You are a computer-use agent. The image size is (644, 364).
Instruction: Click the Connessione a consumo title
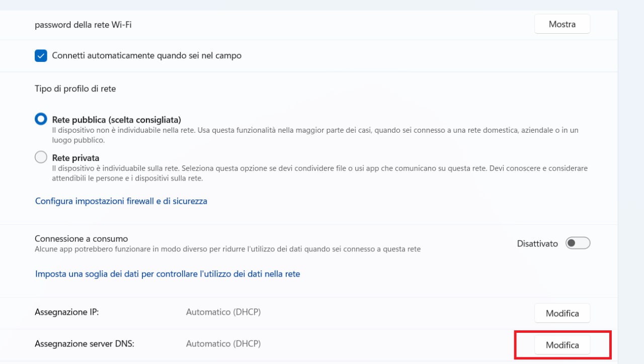(x=81, y=239)
